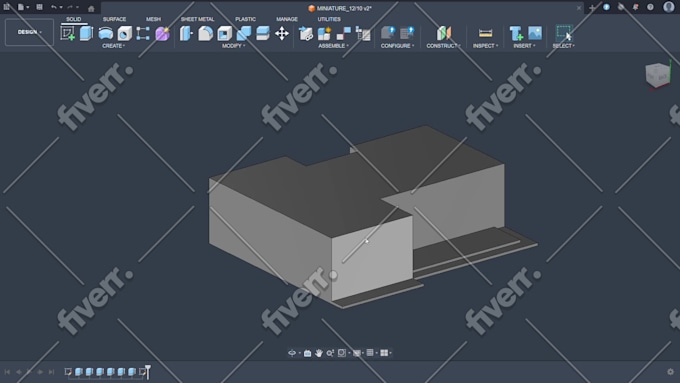Image resolution: width=680 pixels, height=383 pixels.
Task: Open the Notifications bell
Action: click(x=635, y=7)
